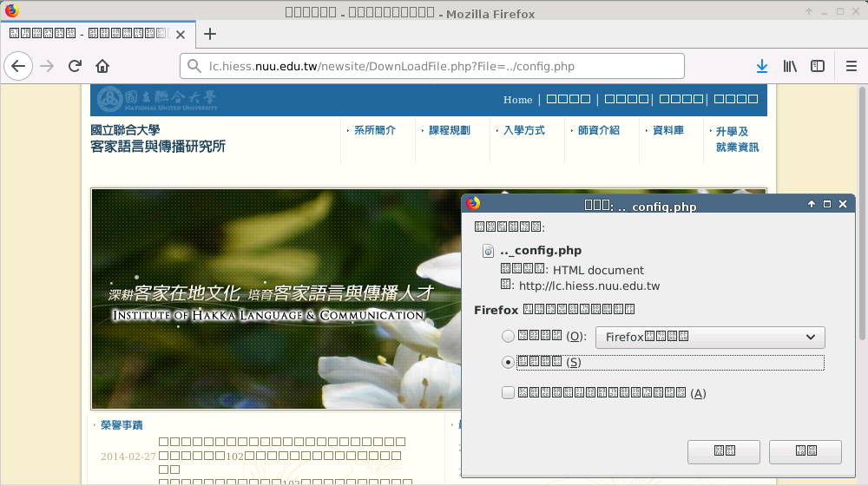The height and width of the screenshot is (486, 868).
Task: Click the Hakka institute banner image
Action: pos(276,299)
